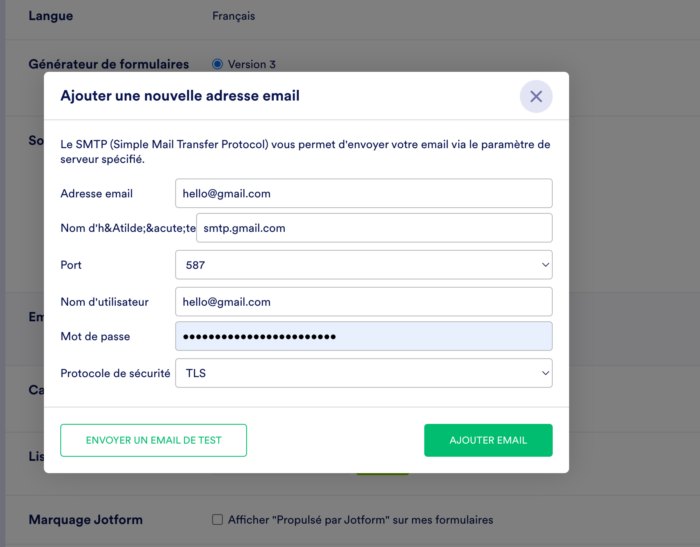
Task: Focus the SMTP host name field
Action: tap(374, 228)
